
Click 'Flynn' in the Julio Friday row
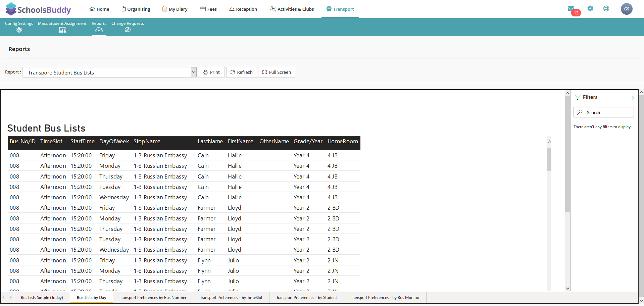click(x=204, y=260)
